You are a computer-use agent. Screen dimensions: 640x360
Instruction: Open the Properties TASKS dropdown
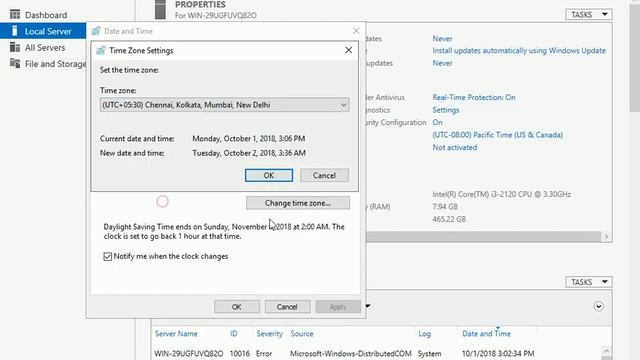point(589,14)
